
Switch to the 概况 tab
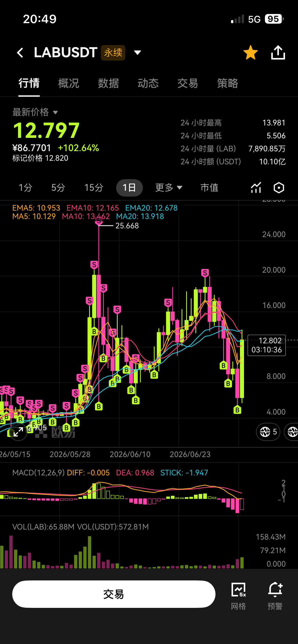[x=69, y=83]
